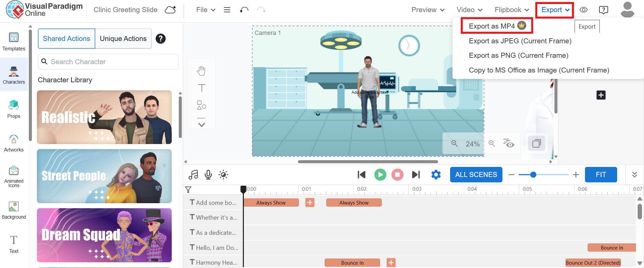Click the black help circle beside Unique Actions

pyautogui.click(x=161, y=39)
